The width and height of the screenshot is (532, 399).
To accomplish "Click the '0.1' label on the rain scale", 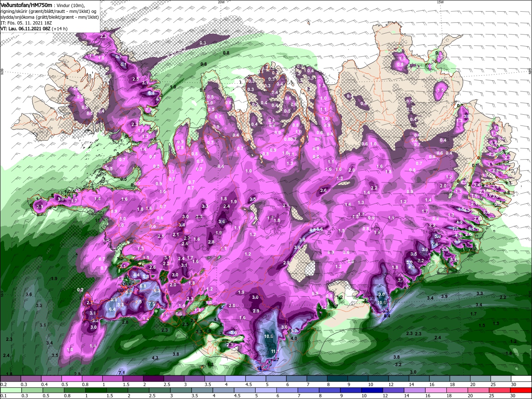I will (4, 396).
